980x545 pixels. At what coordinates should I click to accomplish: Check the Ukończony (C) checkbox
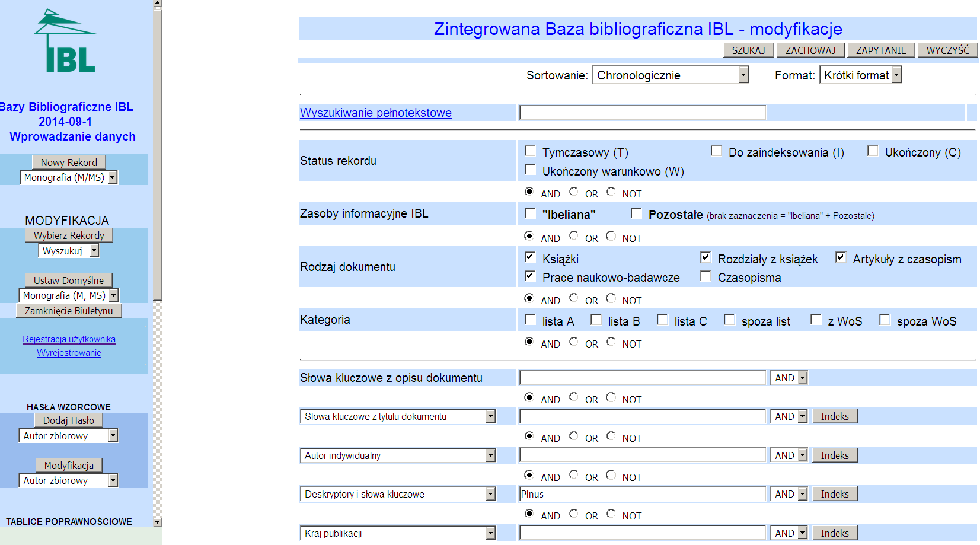tap(873, 151)
